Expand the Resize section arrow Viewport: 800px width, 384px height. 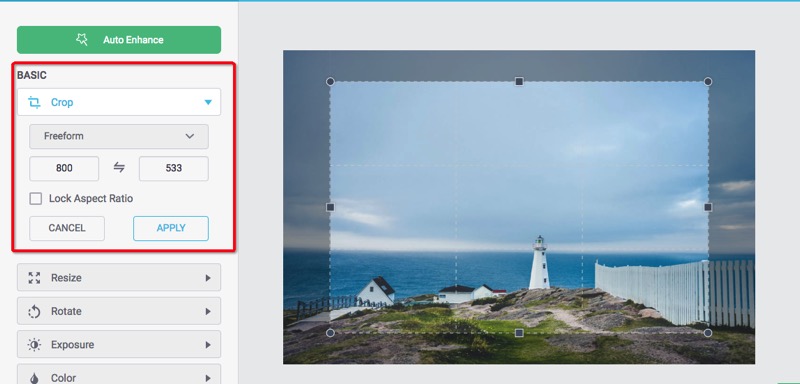point(208,278)
